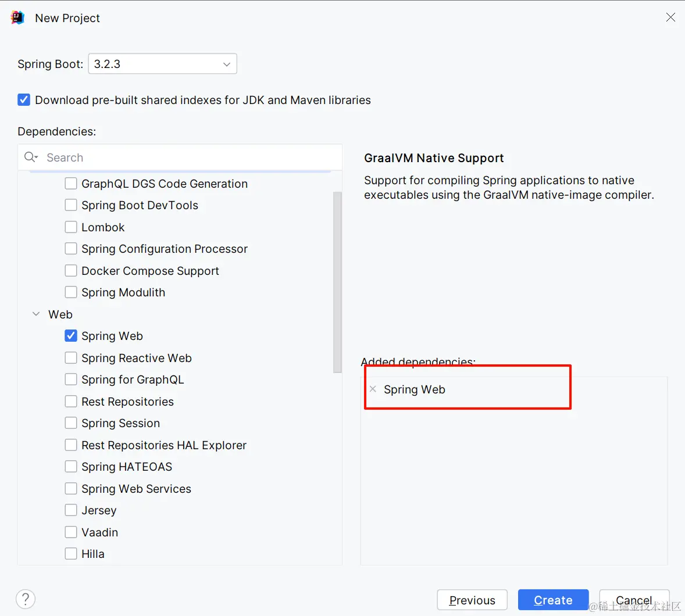The image size is (685, 616).
Task: Check the Vaadin dependency
Action: 71,532
